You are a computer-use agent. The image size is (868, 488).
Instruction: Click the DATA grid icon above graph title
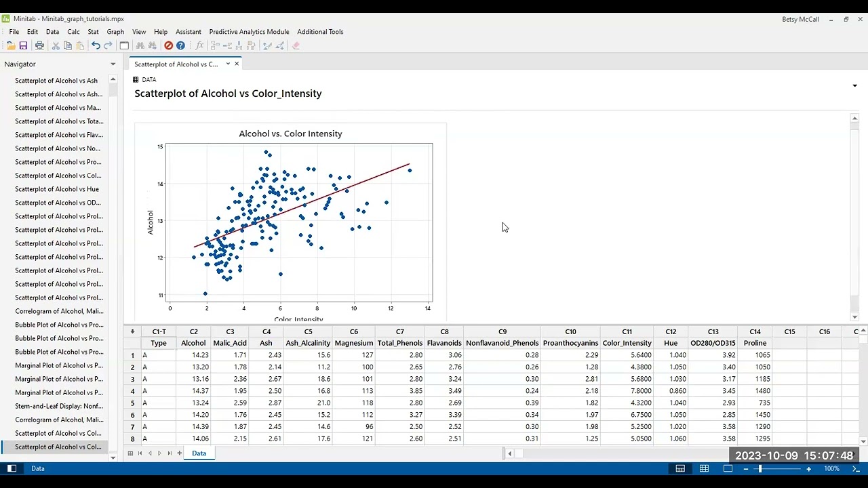(136, 79)
